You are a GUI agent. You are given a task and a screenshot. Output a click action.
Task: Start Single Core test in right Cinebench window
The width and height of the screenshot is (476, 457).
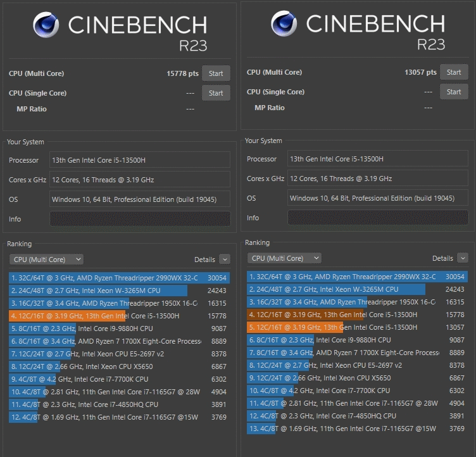pos(454,92)
